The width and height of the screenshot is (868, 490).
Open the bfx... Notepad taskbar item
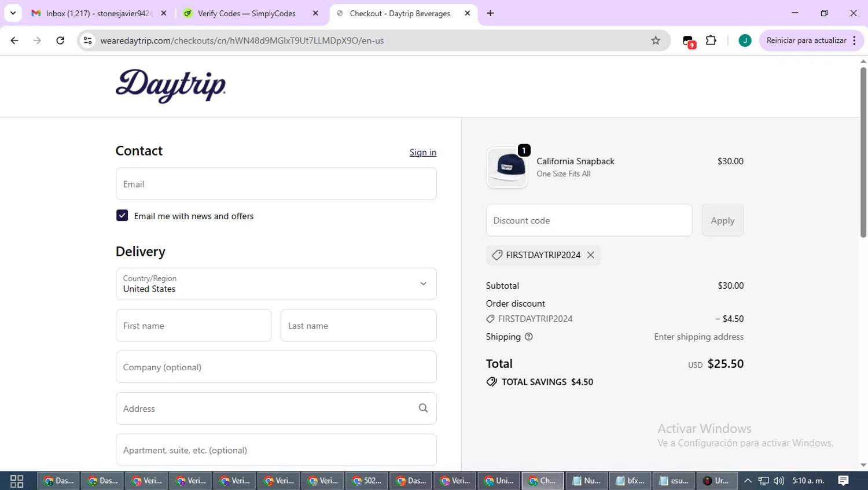pos(631,481)
